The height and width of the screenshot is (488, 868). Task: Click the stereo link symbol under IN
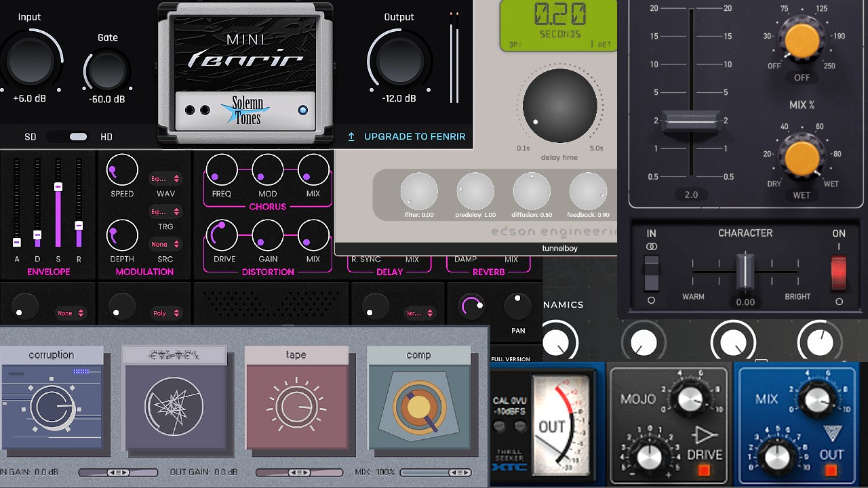click(651, 247)
